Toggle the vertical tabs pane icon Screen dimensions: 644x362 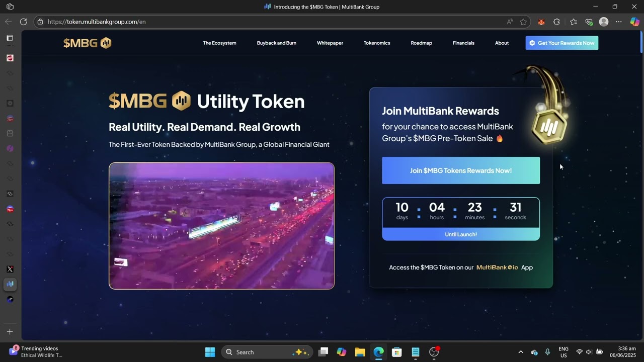(10, 38)
